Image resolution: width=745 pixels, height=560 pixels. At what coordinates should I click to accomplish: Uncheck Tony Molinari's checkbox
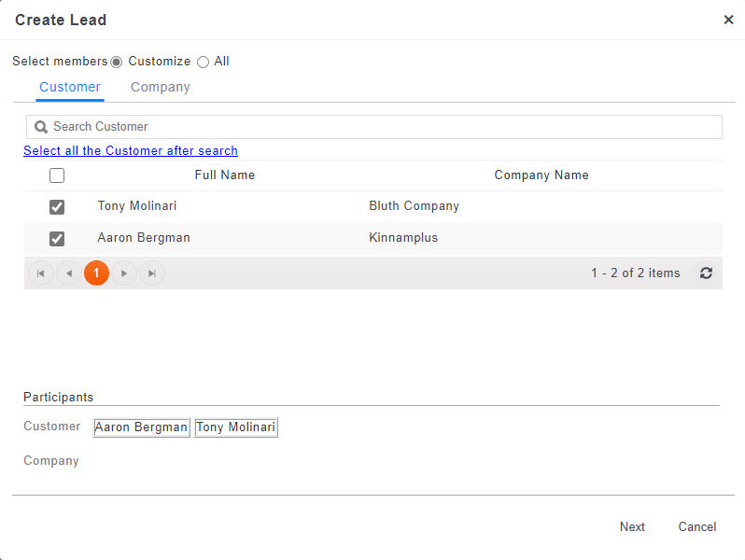tap(57, 207)
